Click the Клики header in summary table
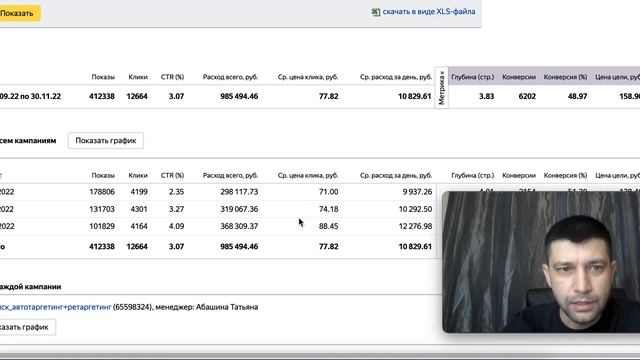The image size is (640, 360). pos(138,77)
